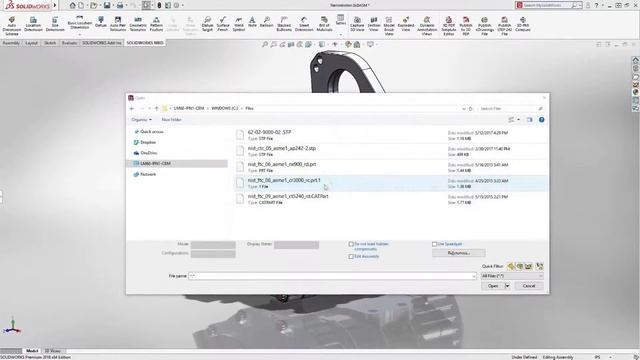Select the Auto Pair Tolerance tool
The width and height of the screenshot is (640, 360).
(x=118, y=24)
